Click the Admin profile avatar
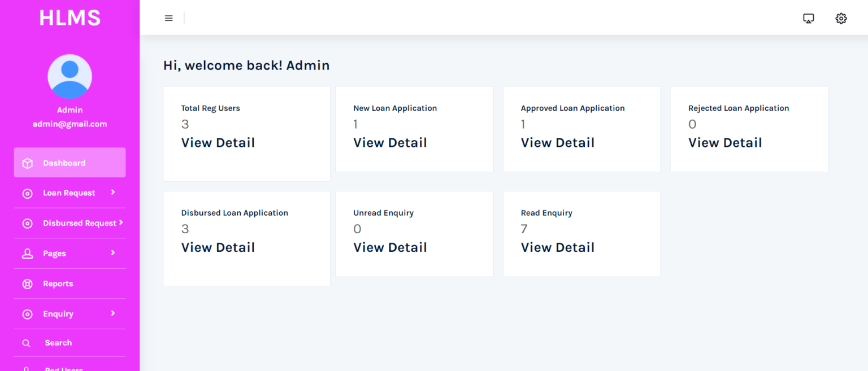Screen dimensions: 868x371 [70, 76]
